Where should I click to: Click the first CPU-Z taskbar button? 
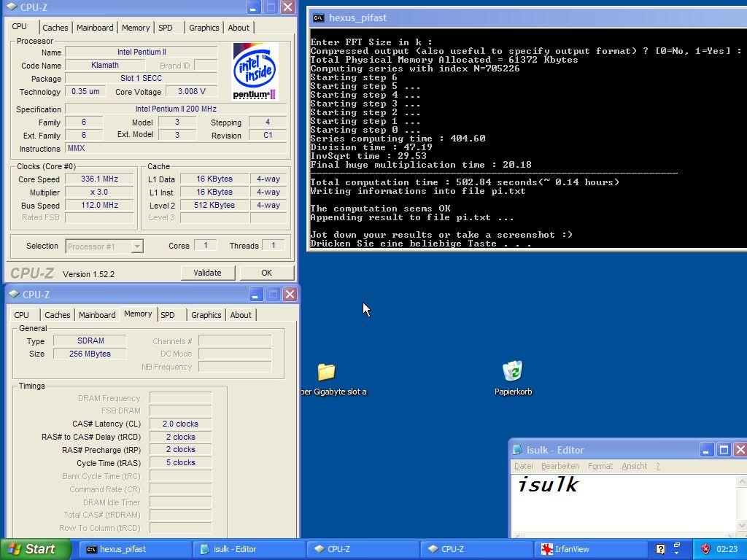click(x=362, y=549)
